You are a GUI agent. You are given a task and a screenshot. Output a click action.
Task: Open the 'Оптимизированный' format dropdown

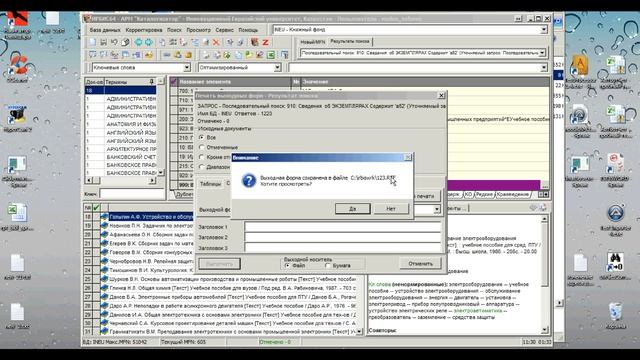tap(278, 67)
